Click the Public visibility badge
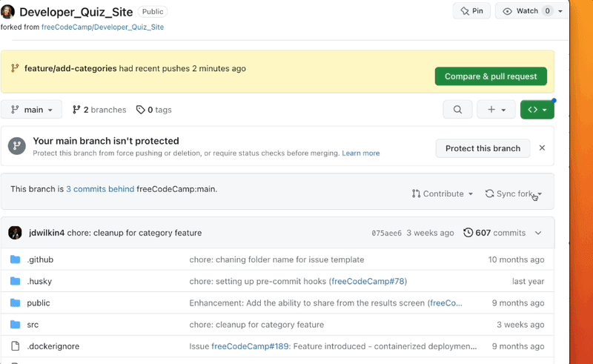Screen dimensions: 593x364 click(153, 12)
